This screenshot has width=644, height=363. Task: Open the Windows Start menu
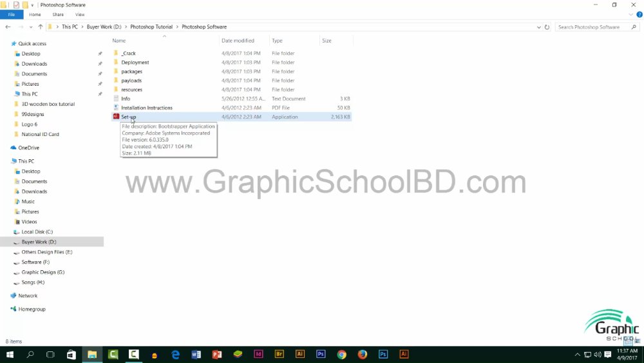(x=10, y=355)
